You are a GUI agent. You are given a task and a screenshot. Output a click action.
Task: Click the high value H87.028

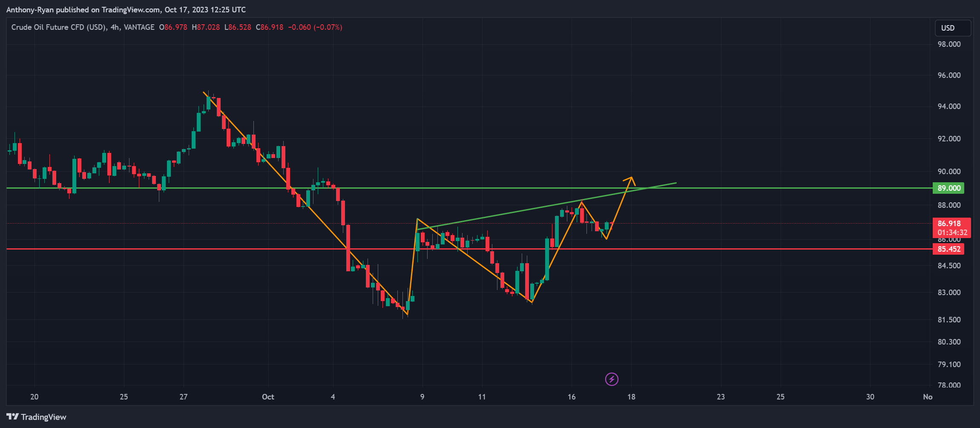(206, 27)
